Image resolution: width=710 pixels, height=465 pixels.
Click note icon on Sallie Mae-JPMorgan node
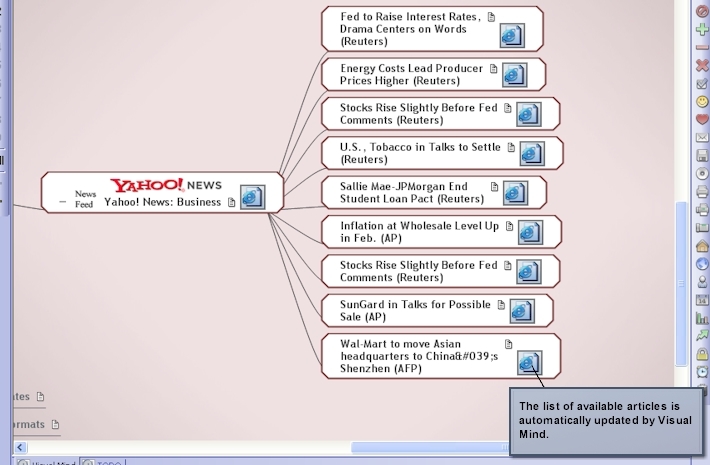[494, 187]
